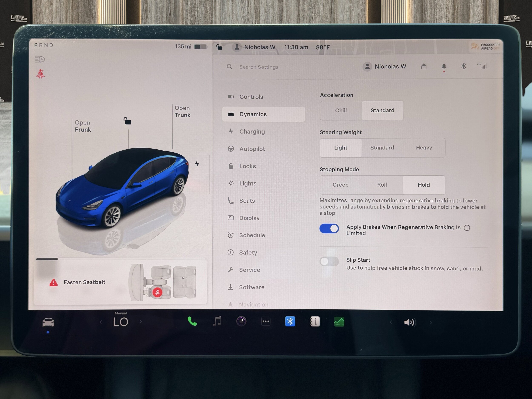This screenshot has width=532, height=399.
Task: Increase temperature with right chevron
Action: tap(141, 322)
